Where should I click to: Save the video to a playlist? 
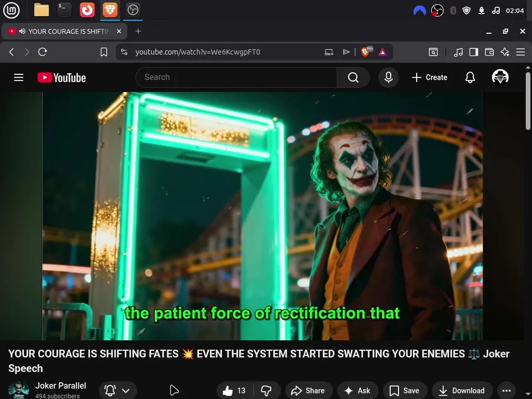405,391
